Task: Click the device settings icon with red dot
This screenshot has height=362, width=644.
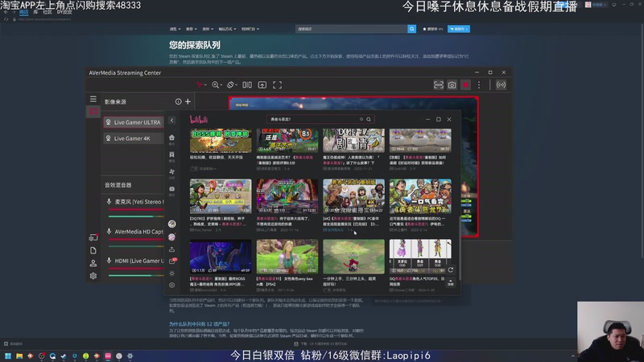Action: pyautogui.click(x=93, y=237)
